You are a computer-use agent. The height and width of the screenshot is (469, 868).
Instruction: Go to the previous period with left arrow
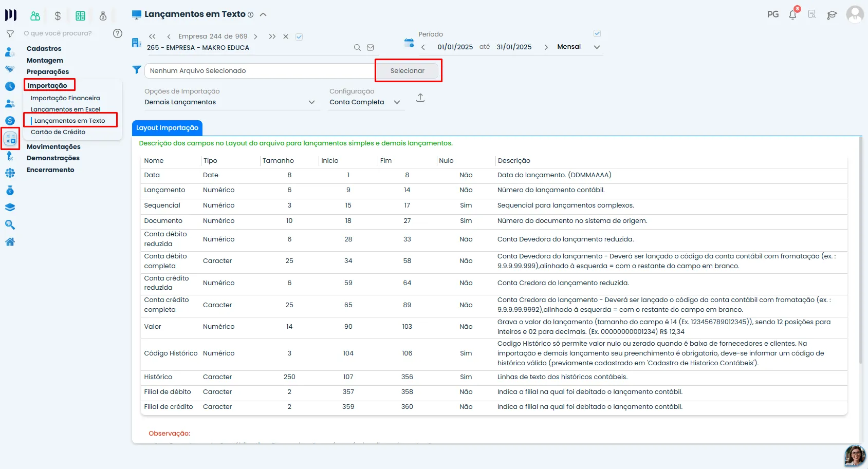[x=423, y=47]
